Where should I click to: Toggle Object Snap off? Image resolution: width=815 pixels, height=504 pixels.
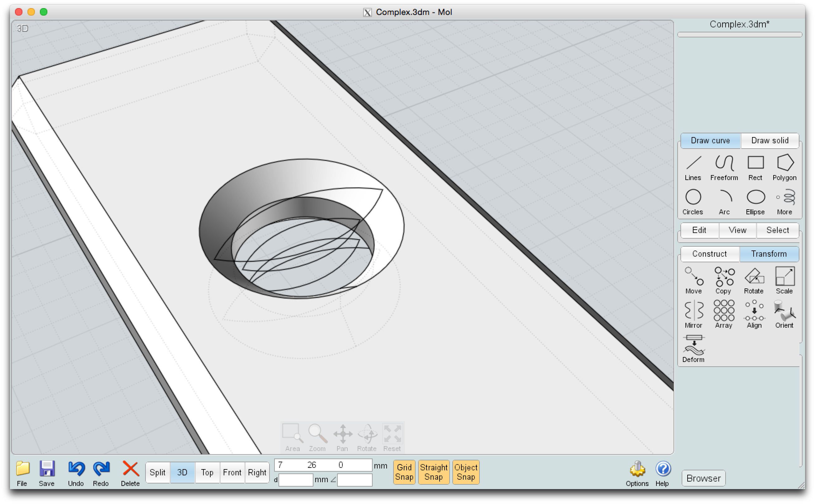[x=466, y=472]
